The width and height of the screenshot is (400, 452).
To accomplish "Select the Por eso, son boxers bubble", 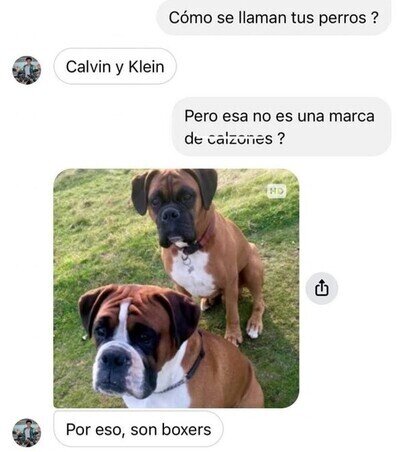I will (138, 429).
